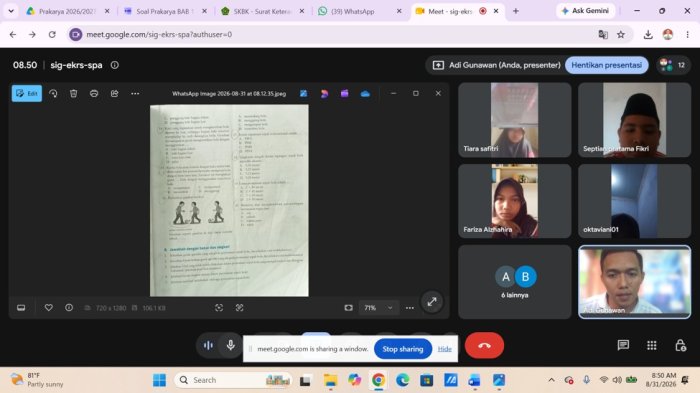Image resolution: width=700 pixels, height=393 pixels.
Task: Print the image from Photos toolbar
Action: (x=94, y=93)
